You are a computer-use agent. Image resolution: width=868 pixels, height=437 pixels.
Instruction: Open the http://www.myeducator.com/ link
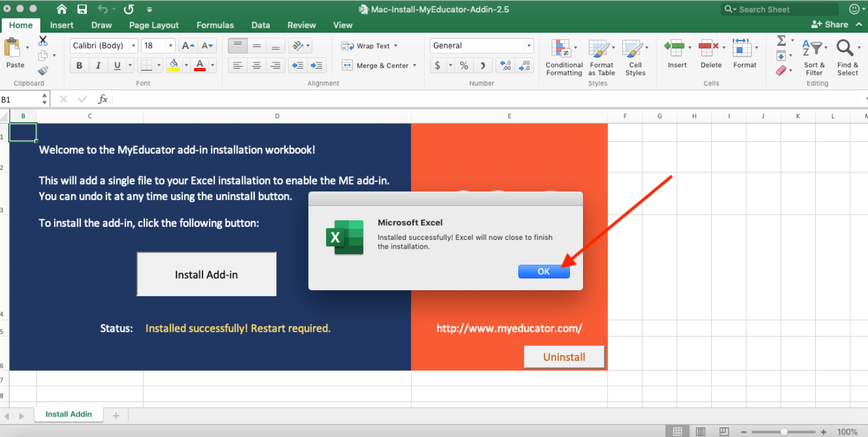pos(509,328)
